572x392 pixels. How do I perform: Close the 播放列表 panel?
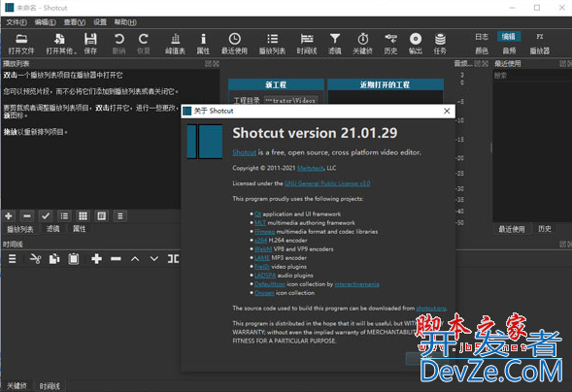217,64
